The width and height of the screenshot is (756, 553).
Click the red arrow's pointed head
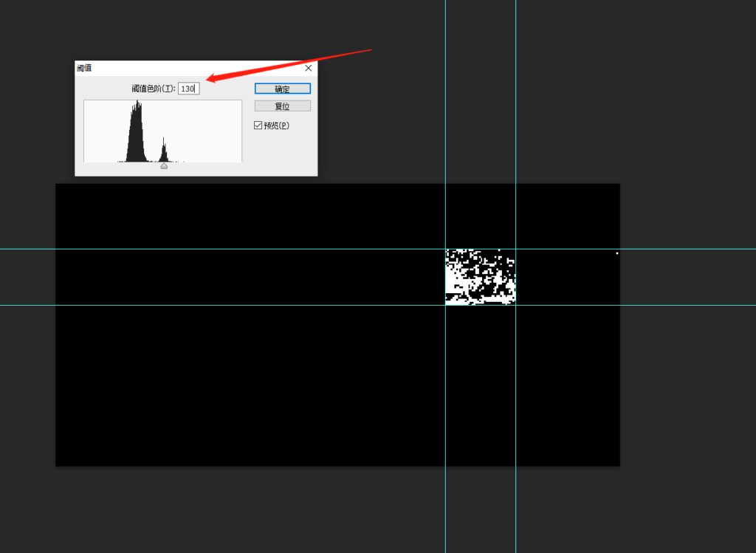point(209,79)
